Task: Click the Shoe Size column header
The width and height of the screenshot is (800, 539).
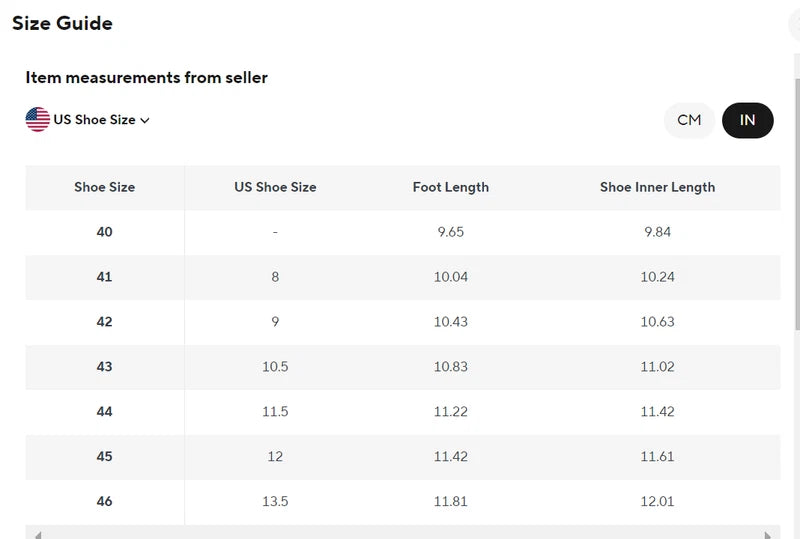Action: 104,187
